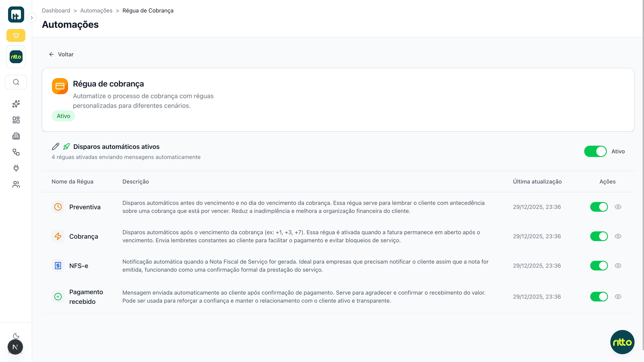Click the lightning icon beside Cobrança

pos(58,236)
